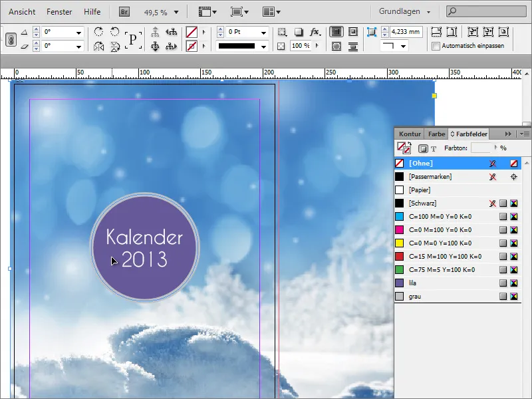This screenshot has width=532, height=399.
Task: Open the opacity slider arrow
Action: coord(317,45)
